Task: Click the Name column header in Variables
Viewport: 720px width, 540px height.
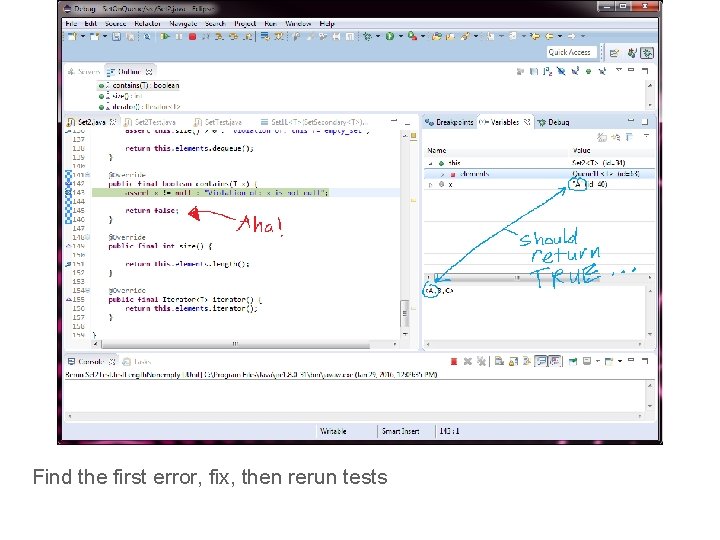Action: (496, 150)
